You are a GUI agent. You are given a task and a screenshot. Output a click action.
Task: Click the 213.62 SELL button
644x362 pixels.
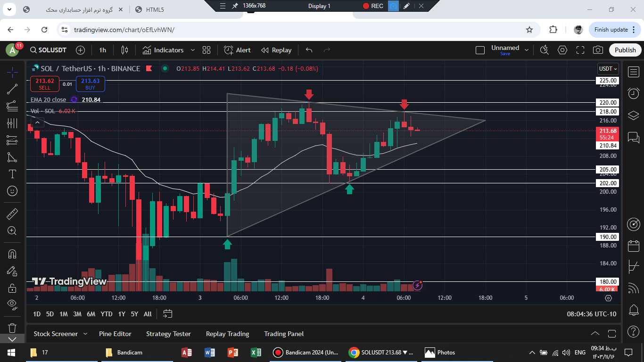(x=44, y=84)
